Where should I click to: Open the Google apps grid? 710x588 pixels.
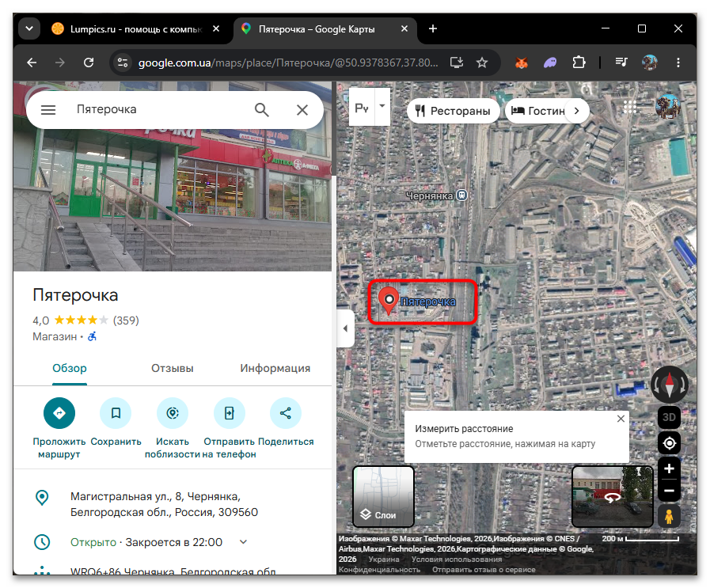tap(630, 108)
